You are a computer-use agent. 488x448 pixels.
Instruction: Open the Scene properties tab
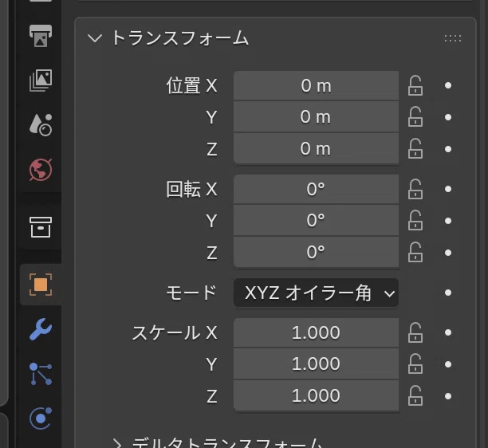coord(41,125)
